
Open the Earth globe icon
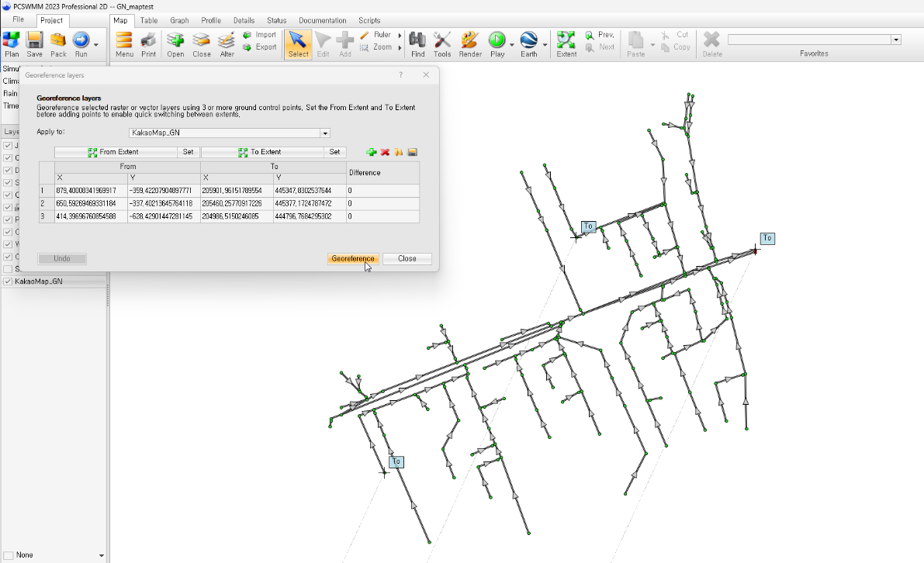click(528, 44)
